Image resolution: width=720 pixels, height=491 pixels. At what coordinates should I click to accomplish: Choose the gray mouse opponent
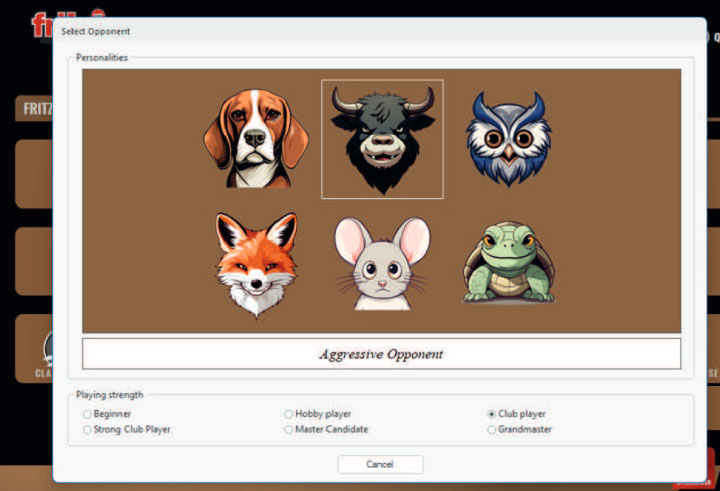381,264
